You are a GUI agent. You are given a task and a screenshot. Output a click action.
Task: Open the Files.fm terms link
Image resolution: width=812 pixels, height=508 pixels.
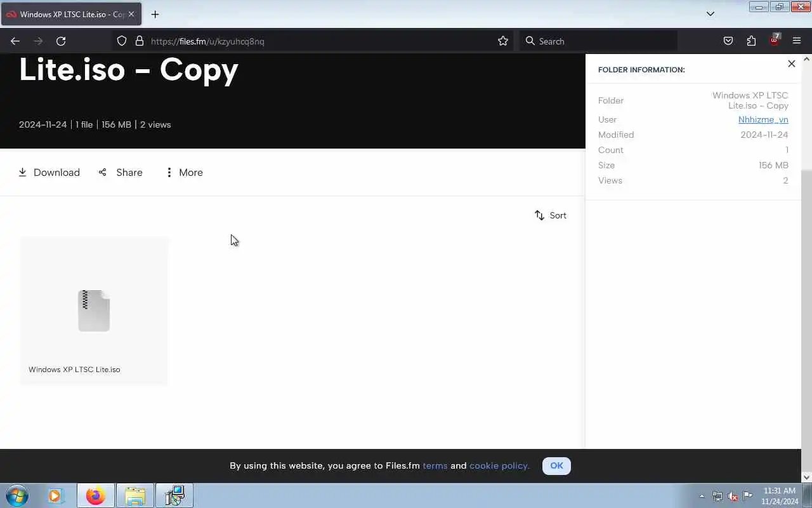point(435,465)
